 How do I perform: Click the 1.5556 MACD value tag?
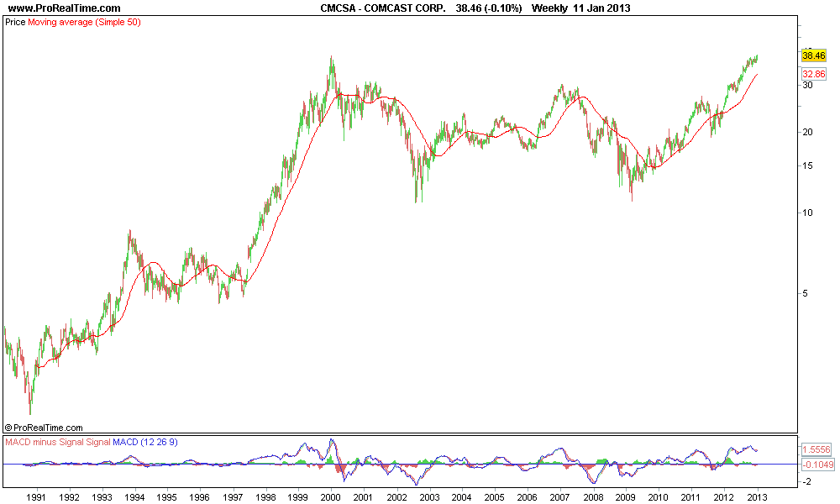[x=817, y=449]
